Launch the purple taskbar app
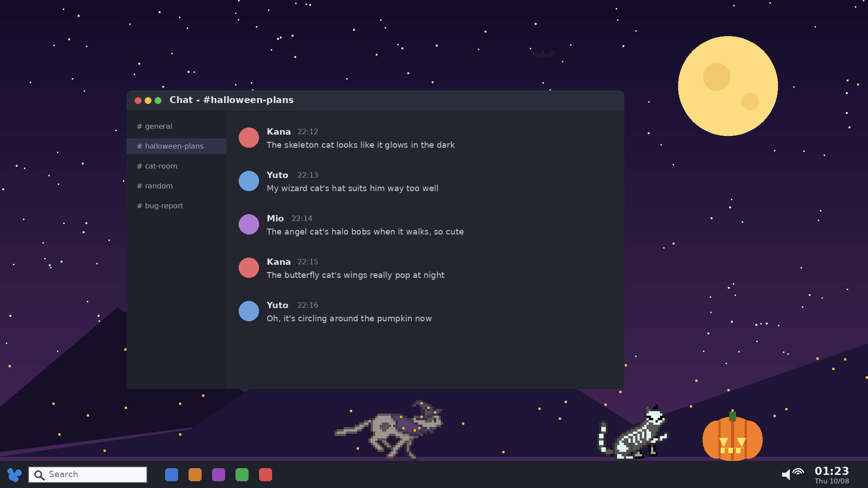The image size is (868, 488). point(218,474)
